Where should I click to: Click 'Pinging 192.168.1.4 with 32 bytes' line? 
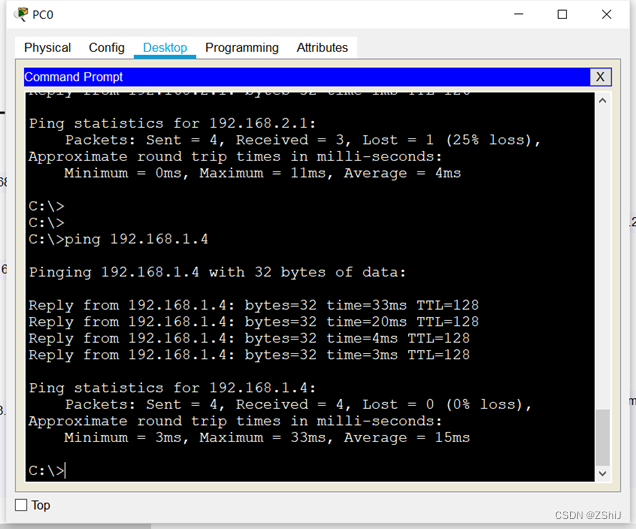point(217,272)
